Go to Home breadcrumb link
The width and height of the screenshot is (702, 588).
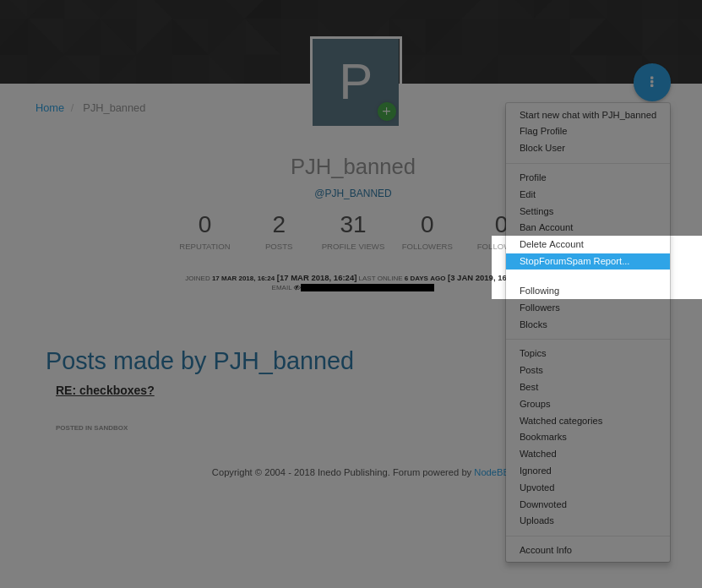coord(50,108)
